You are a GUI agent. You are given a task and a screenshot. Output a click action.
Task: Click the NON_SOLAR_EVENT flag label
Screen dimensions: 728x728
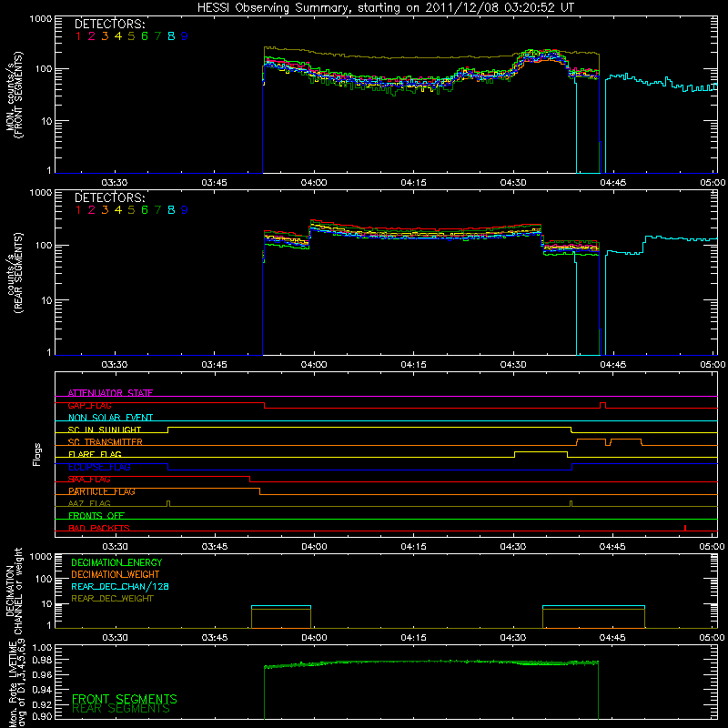point(110,418)
